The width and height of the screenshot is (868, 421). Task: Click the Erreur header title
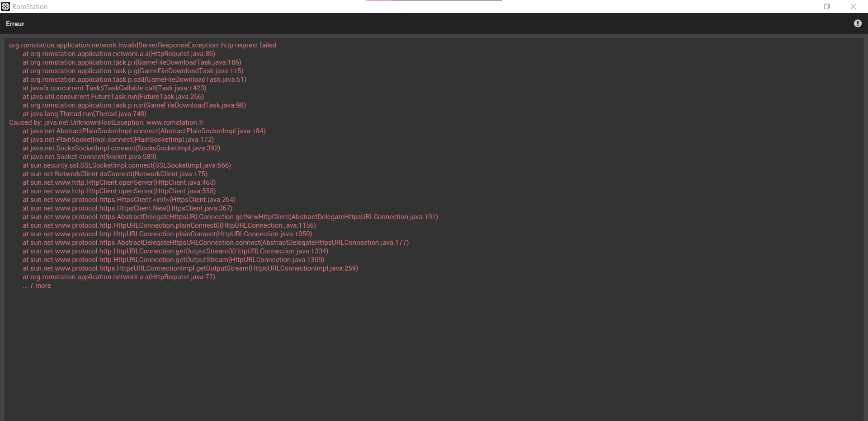[15, 24]
